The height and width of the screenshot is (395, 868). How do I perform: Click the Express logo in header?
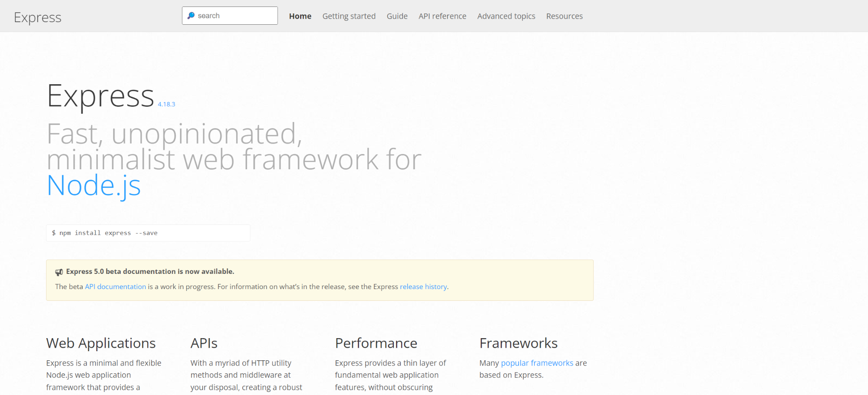click(x=38, y=17)
